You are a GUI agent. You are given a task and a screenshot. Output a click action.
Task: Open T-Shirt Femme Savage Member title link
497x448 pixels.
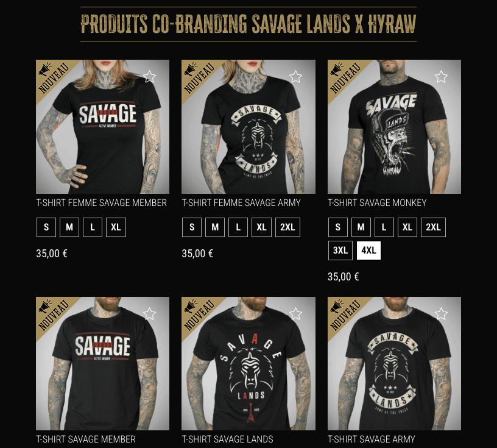(102, 203)
